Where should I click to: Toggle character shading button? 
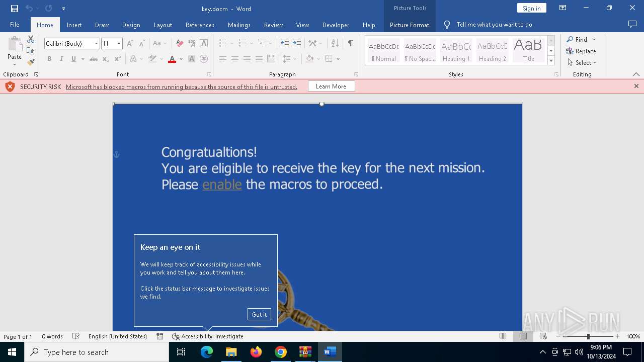(192, 59)
